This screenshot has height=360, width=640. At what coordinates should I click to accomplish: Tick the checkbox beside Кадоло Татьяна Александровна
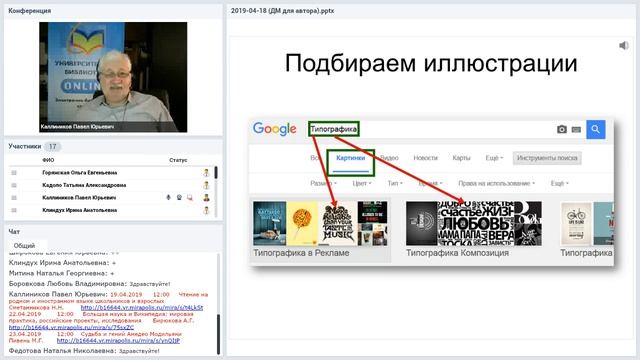tap(14, 185)
